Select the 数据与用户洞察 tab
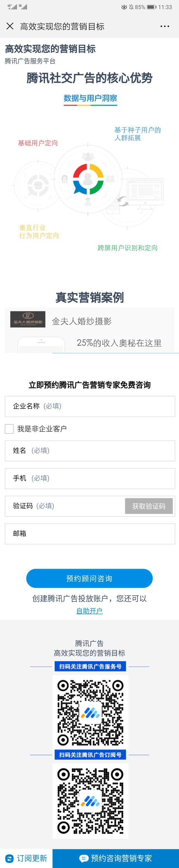Screen dimensions: 179x868 (x=90, y=98)
